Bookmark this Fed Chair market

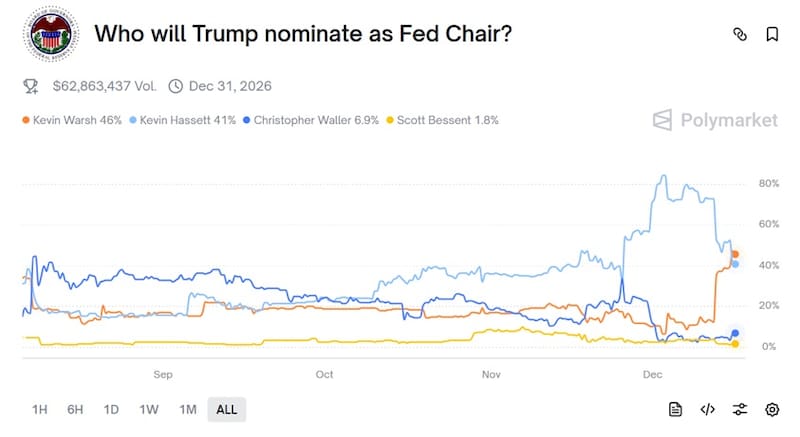[772, 34]
